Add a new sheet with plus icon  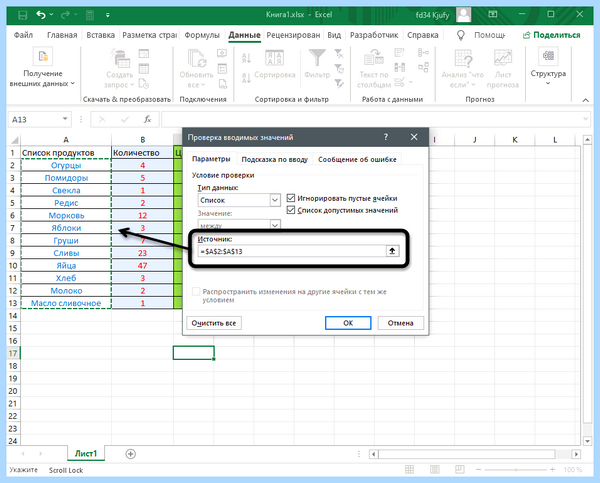pyautogui.click(x=130, y=454)
